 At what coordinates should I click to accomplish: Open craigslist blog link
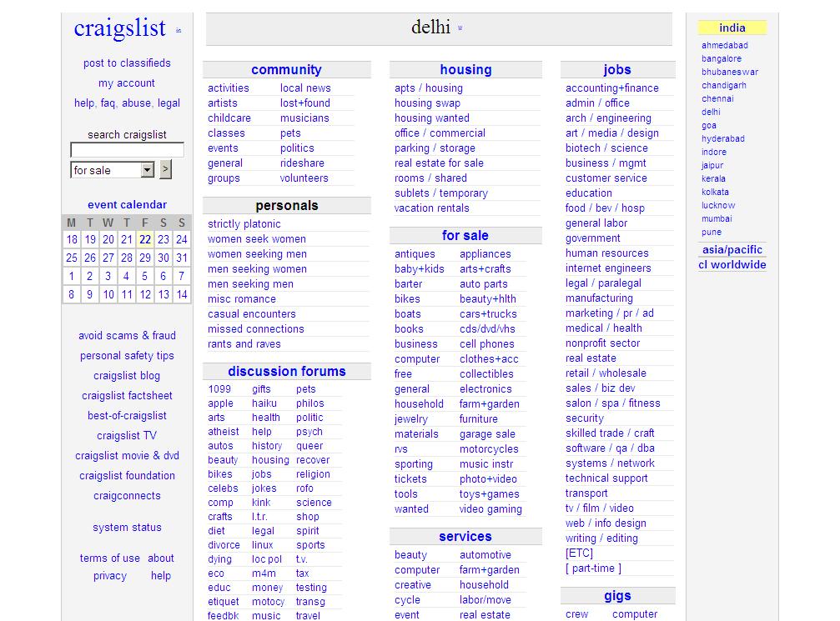click(127, 375)
